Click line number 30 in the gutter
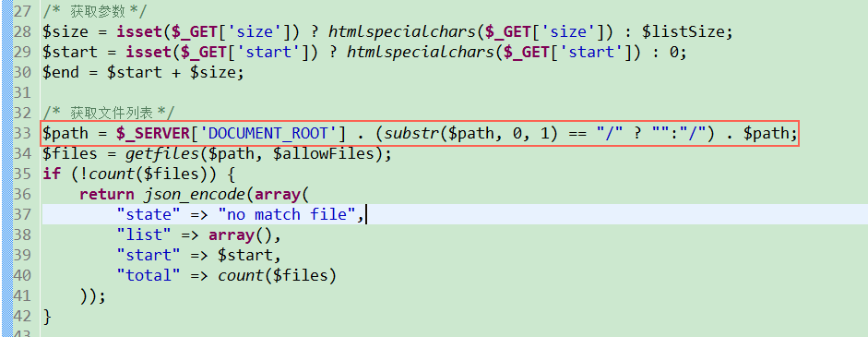Screen dimensions: 868x337 coord(22,72)
